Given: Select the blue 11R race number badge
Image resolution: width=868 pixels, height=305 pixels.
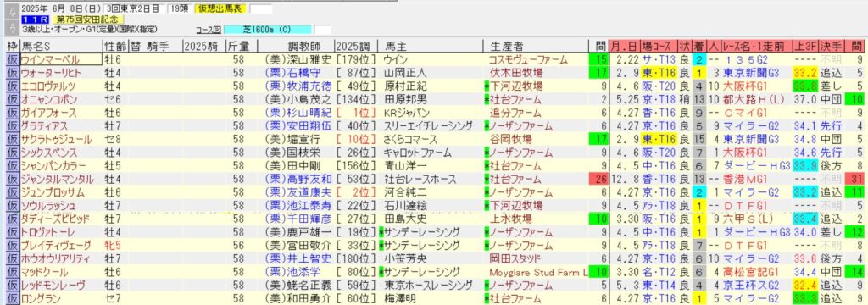Looking at the screenshot, I should coord(36,19).
